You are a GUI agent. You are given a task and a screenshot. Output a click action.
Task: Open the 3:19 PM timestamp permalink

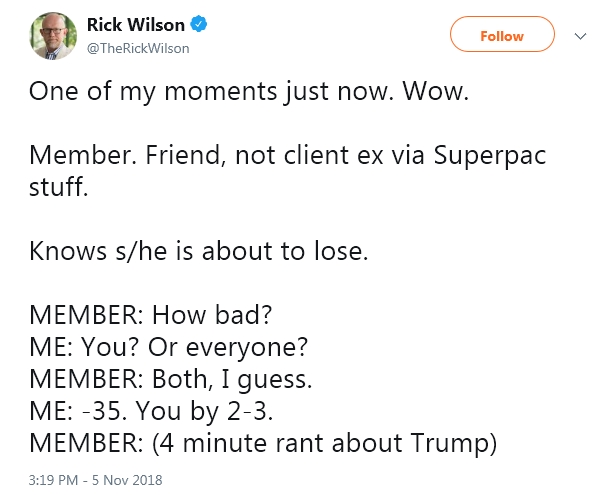pyautogui.click(x=53, y=480)
